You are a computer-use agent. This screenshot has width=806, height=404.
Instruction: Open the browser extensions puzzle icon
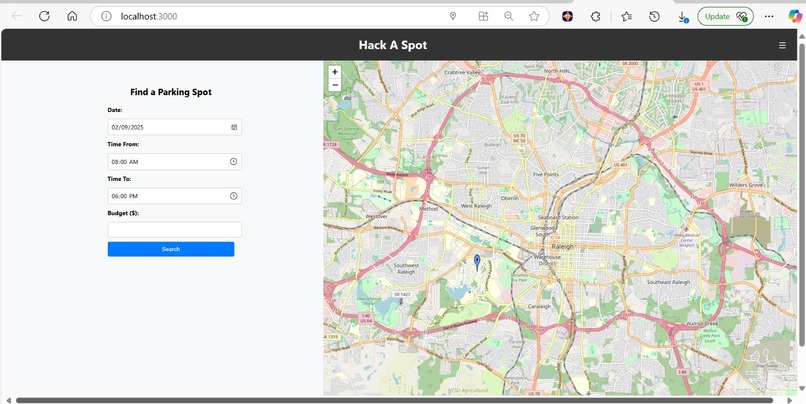click(595, 16)
